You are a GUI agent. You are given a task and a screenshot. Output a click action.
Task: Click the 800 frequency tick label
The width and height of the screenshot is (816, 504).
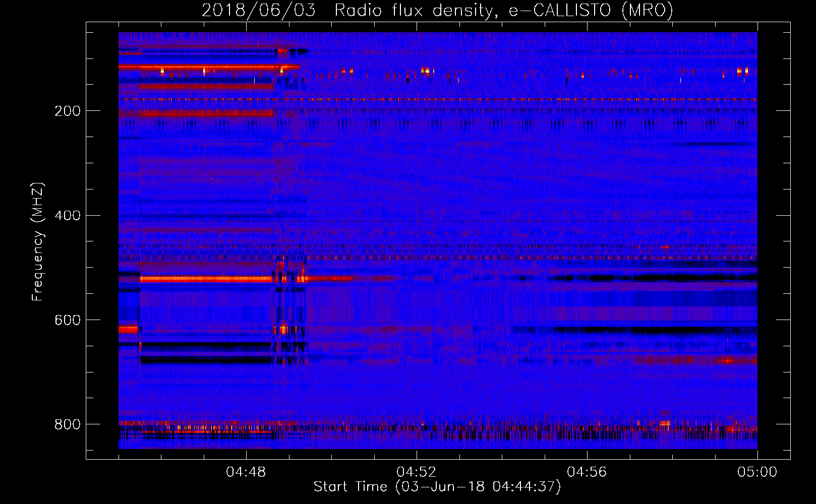point(68,424)
